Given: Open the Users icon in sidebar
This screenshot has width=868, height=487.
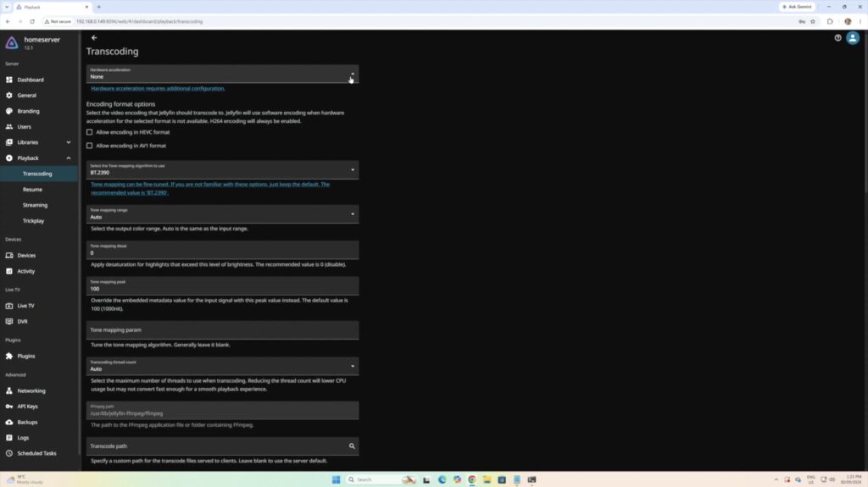Looking at the screenshot, I should point(8,127).
